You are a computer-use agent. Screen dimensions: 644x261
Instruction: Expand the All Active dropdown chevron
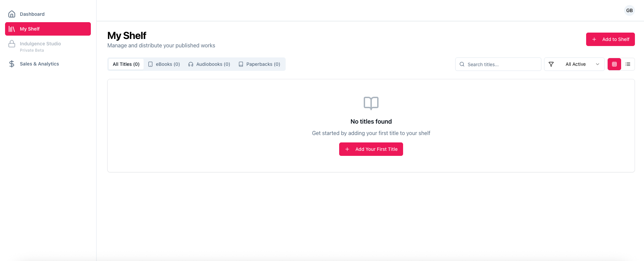[598, 64]
